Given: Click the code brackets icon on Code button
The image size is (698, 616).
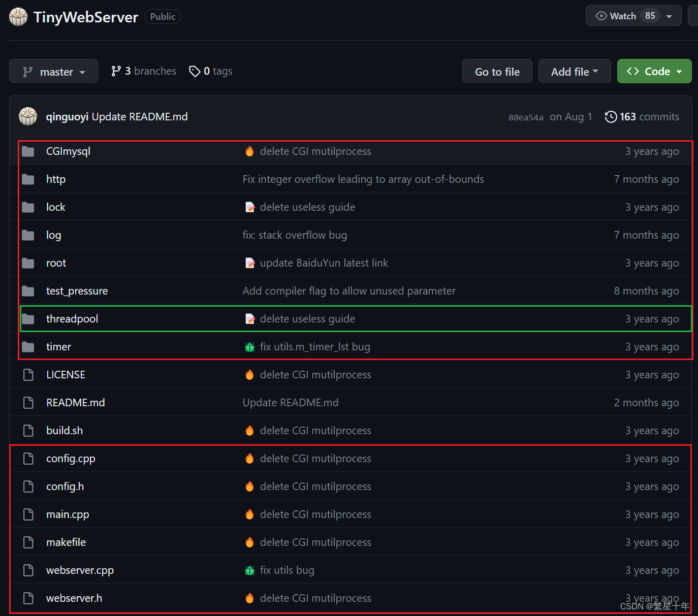Looking at the screenshot, I should pos(633,71).
